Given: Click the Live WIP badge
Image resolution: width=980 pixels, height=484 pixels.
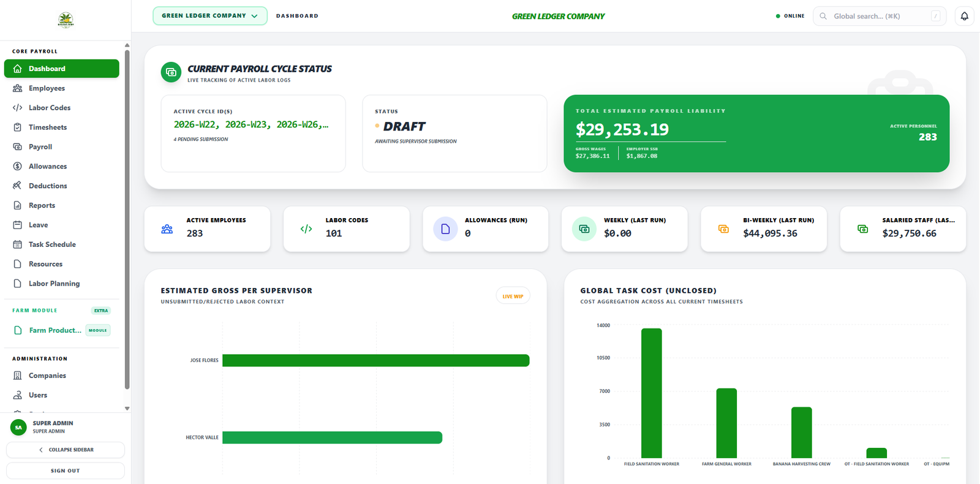Looking at the screenshot, I should (513, 296).
